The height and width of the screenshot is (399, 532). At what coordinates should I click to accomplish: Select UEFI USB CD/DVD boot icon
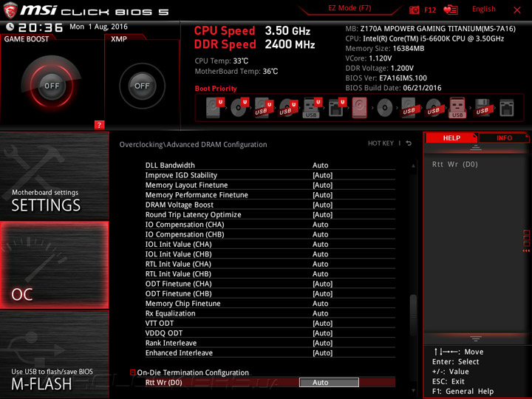(x=288, y=108)
